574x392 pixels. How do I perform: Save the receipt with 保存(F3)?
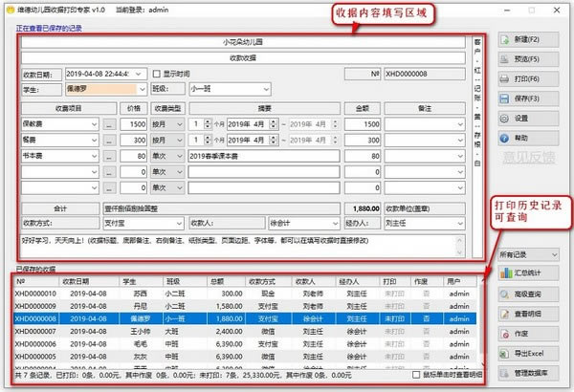point(528,98)
